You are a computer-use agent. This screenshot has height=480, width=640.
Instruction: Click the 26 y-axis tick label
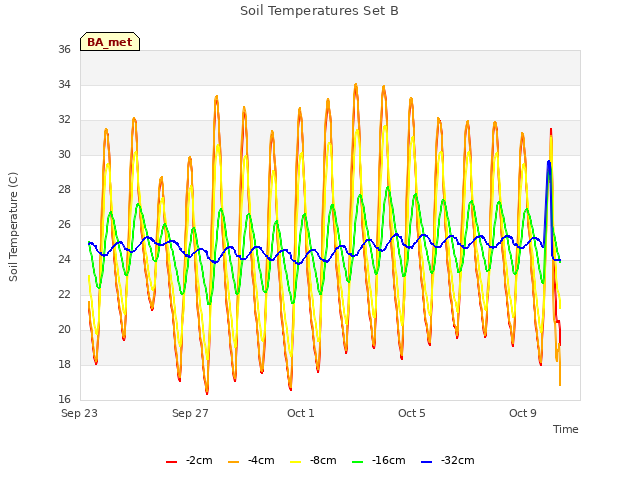64,224
